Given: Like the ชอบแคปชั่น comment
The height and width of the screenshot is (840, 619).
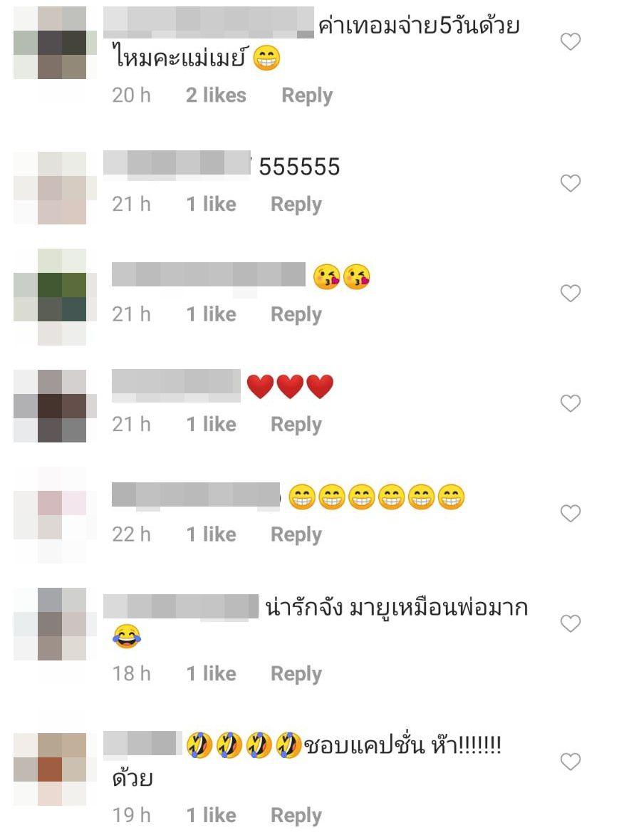Looking at the screenshot, I should coord(571,761).
